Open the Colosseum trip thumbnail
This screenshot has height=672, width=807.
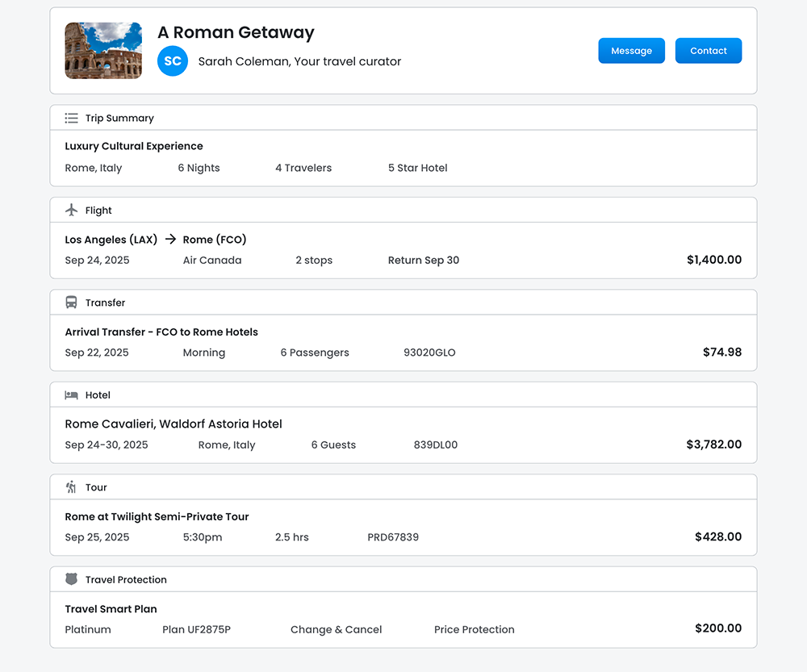[x=103, y=51]
